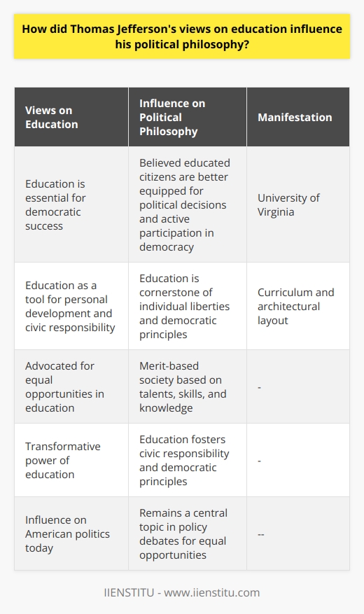Click the 'University of Virginia' cell
364x614 pixels.
298,204
